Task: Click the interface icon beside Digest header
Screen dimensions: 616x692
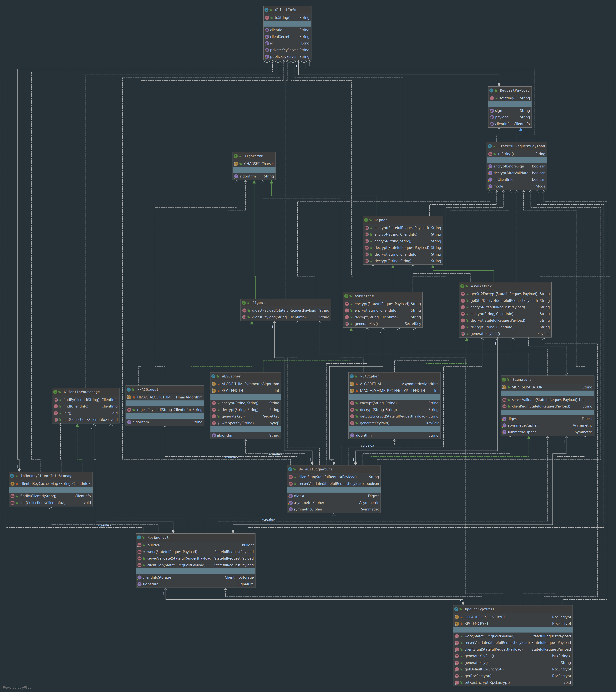Action: click(x=244, y=303)
